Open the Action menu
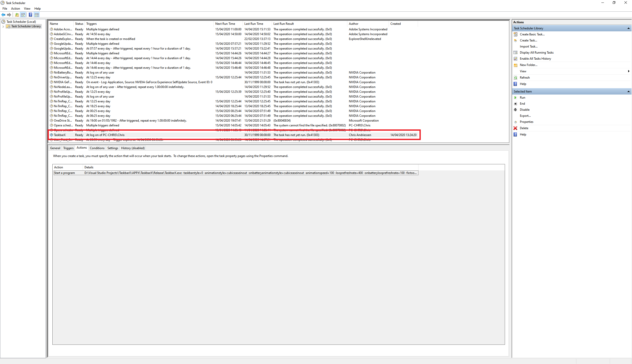This screenshot has height=364, width=632. (x=15, y=8)
